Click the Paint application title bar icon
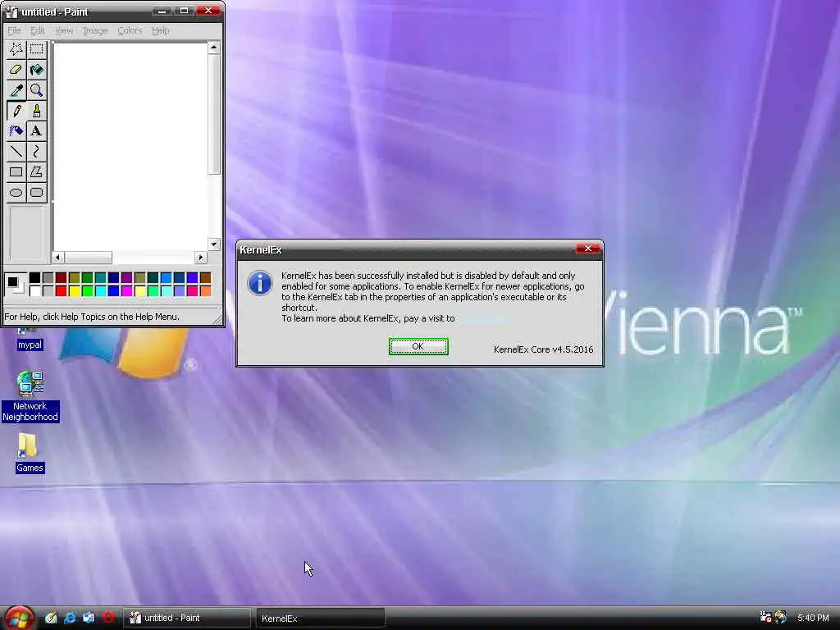The width and height of the screenshot is (840, 630). (11, 11)
